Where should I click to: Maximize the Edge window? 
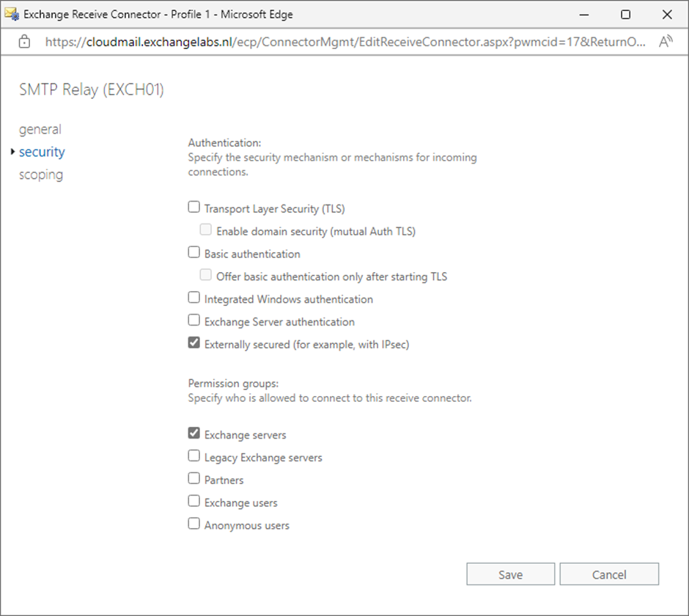click(626, 15)
